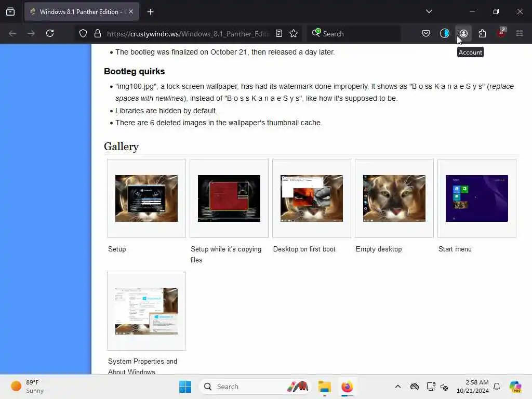Image resolution: width=532 pixels, height=399 pixels.
Task: Bookmark this page with star icon
Action: click(294, 33)
